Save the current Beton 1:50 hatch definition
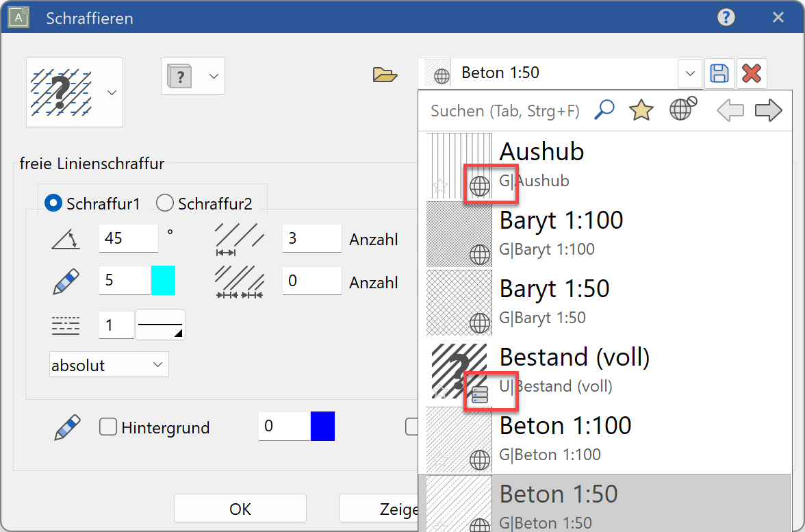The width and height of the screenshot is (805, 532). point(719,73)
